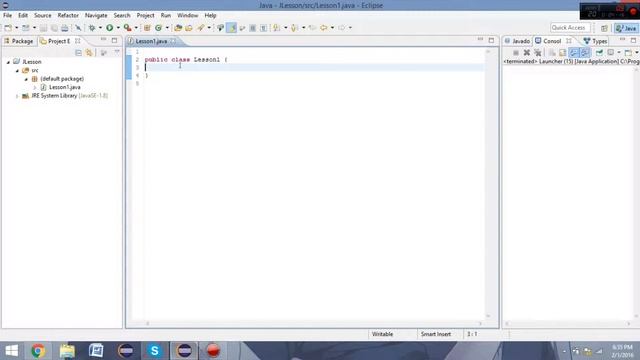Image resolution: width=640 pixels, height=360 pixels.
Task: Toggle Show Console When Standard Error Changes
Action: click(584, 53)
